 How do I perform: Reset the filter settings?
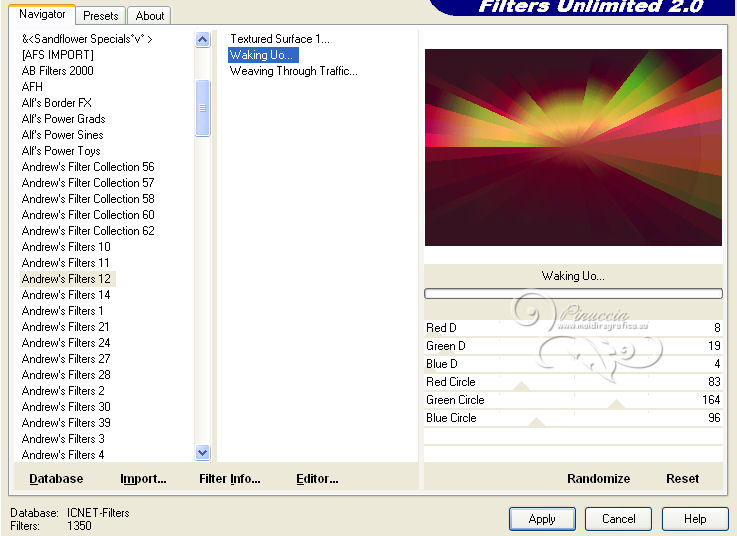pos(682,479)
